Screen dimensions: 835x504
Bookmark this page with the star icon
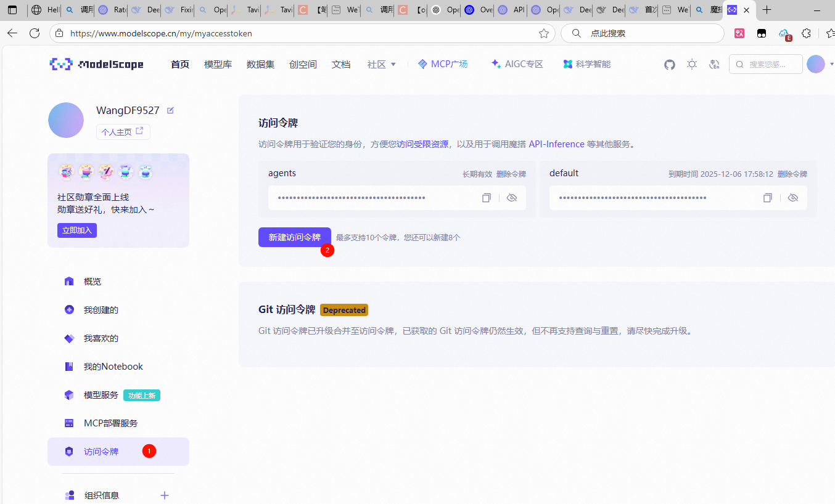tap(543, 33)
